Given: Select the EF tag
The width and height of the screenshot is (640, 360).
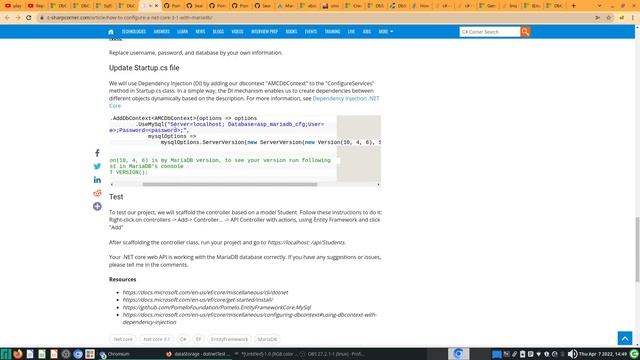Looking at the screenshot, I should (198, 339).
